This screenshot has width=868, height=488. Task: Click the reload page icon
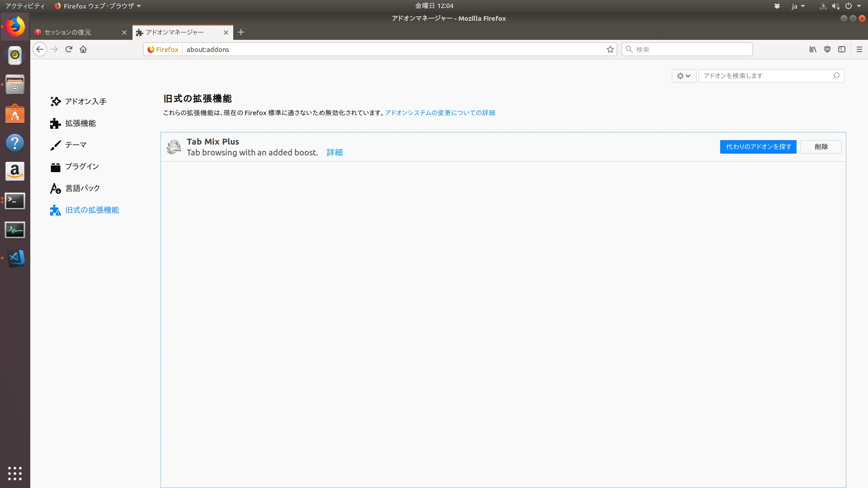tap(69, 49)
